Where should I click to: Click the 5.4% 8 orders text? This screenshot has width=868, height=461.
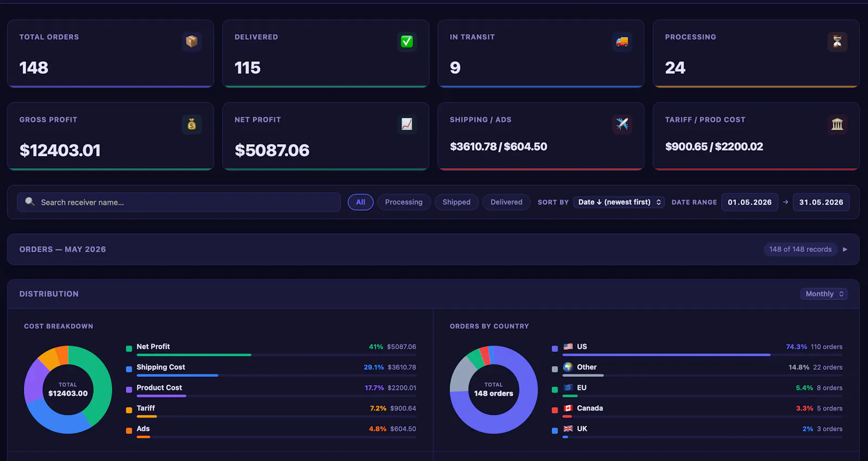(819, 388)
